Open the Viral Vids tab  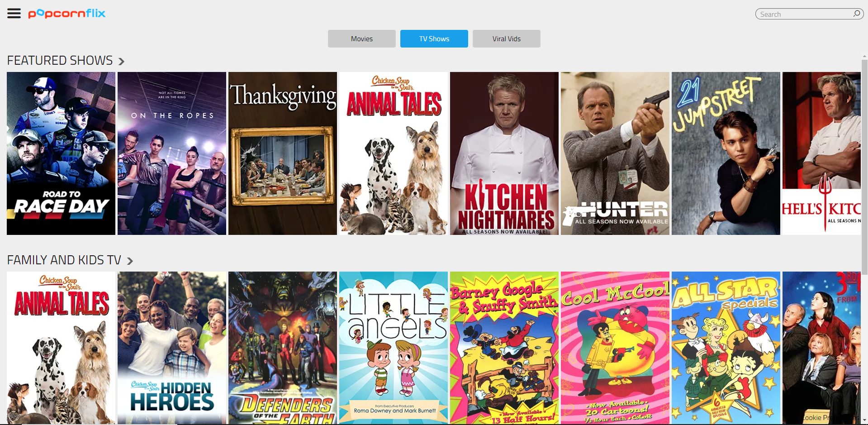click(507, 39)
